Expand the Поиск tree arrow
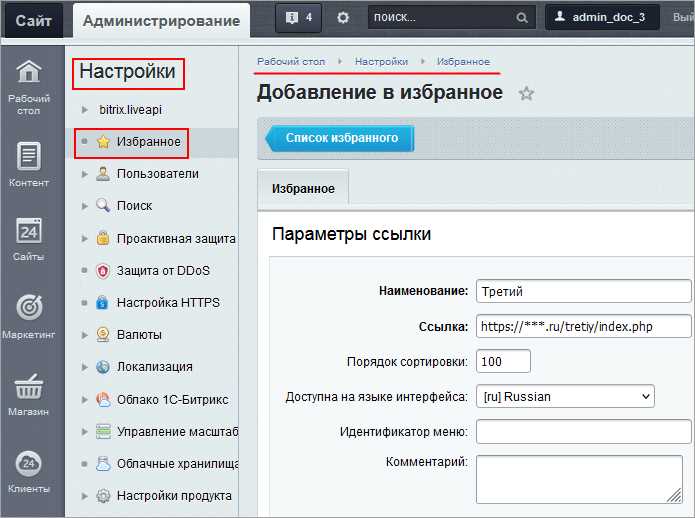Viewport: 695px width, 518px height. point(84,206)
